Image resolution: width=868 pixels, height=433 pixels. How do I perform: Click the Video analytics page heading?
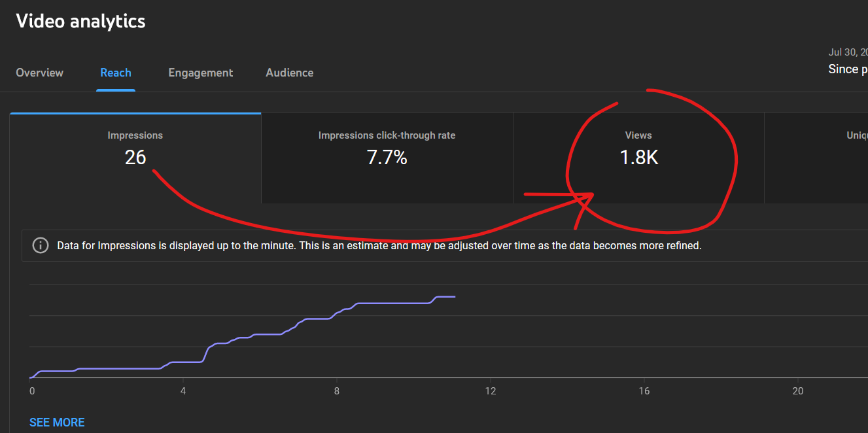click(80, 21)
